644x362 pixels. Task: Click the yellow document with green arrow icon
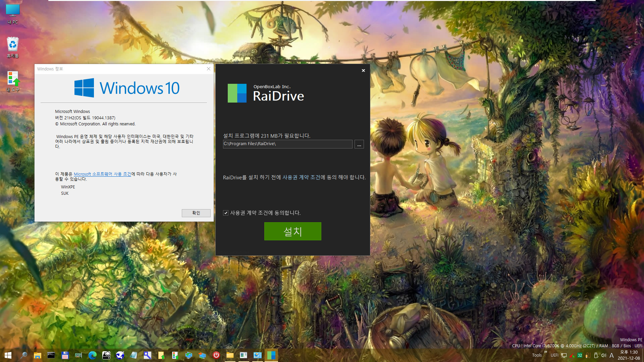click(161, 355)
